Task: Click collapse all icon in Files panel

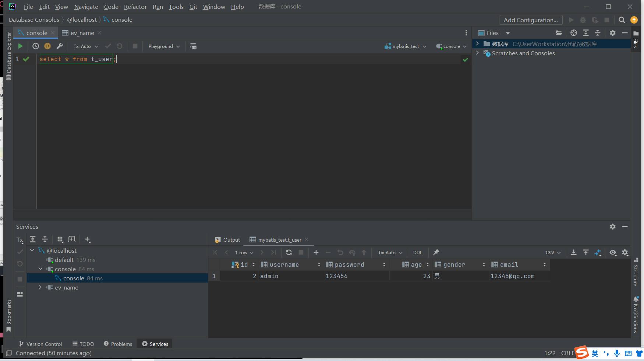Action: tap(598, 33)
